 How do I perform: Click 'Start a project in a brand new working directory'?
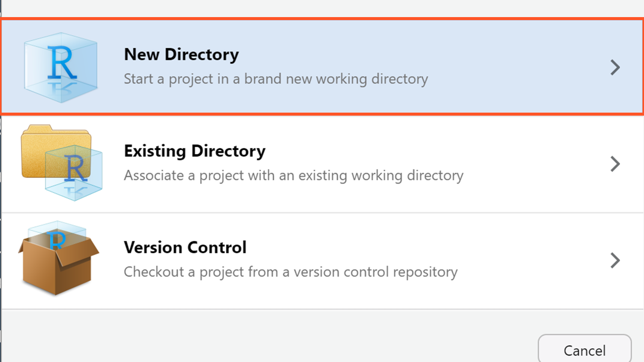[x=276, y=79]
